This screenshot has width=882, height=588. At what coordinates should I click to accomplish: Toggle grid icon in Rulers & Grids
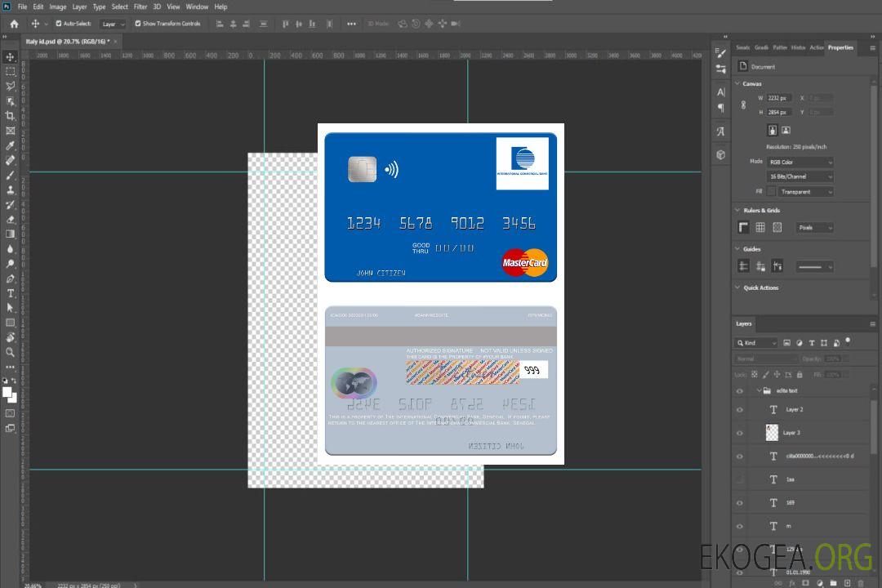click(760, 227)
